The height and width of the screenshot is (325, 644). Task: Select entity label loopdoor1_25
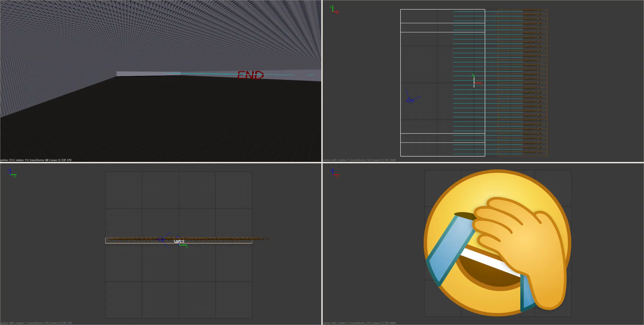(x=532, y=92)
